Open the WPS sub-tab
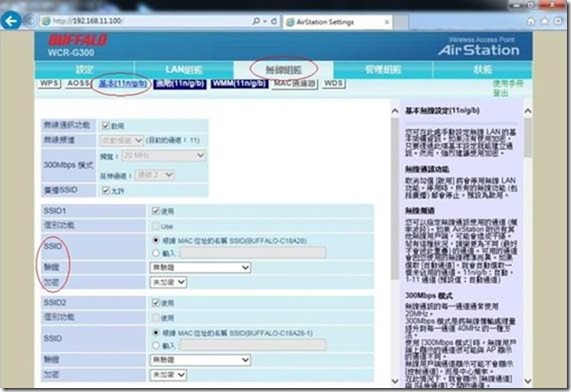Viewport: 571px width, 392px height. point(49,83)
